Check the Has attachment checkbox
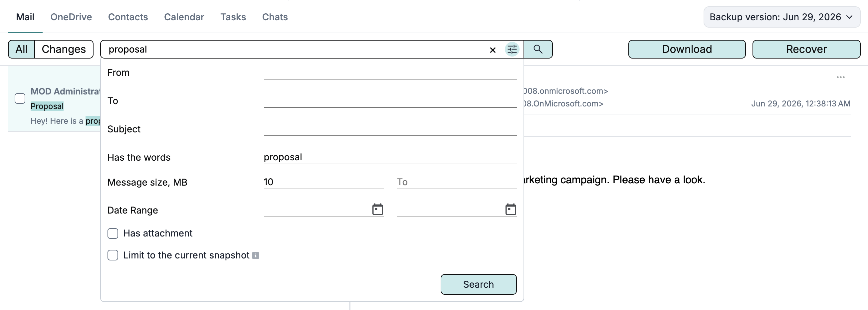 coord(113,233)
